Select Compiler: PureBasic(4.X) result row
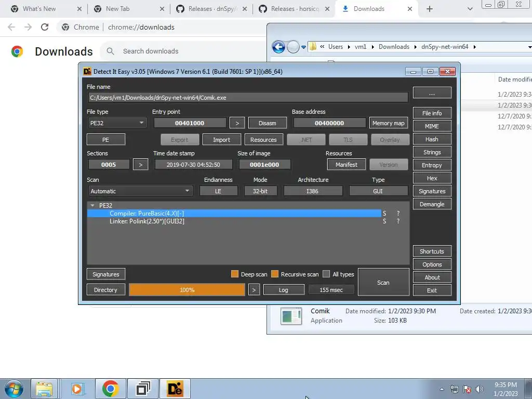This screenshot has width=532, height=399. coord(234,214)
